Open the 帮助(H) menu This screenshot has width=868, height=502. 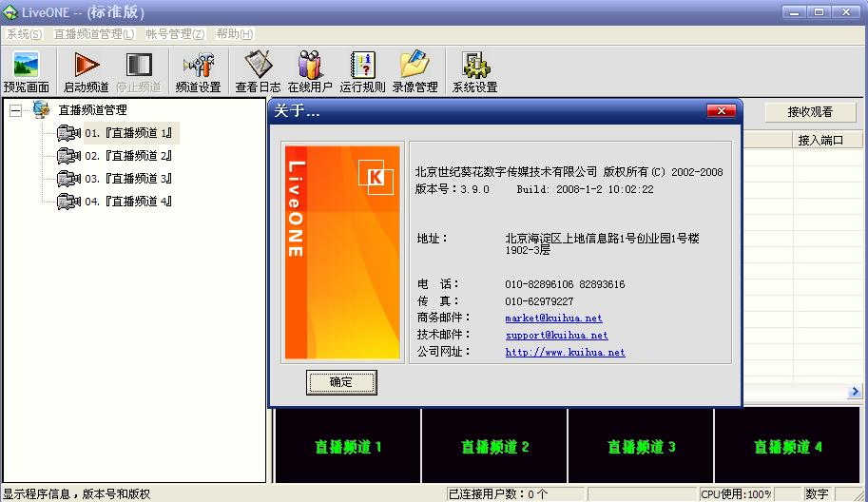234,34
